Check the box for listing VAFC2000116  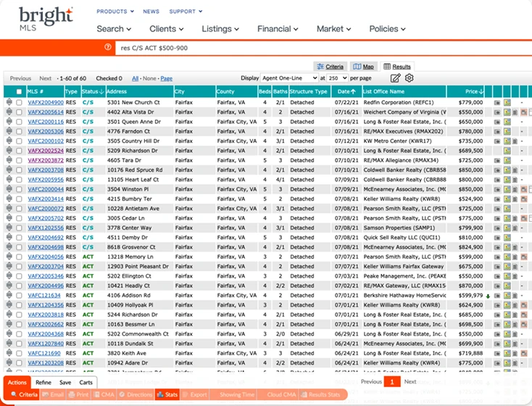coord(19,122)
